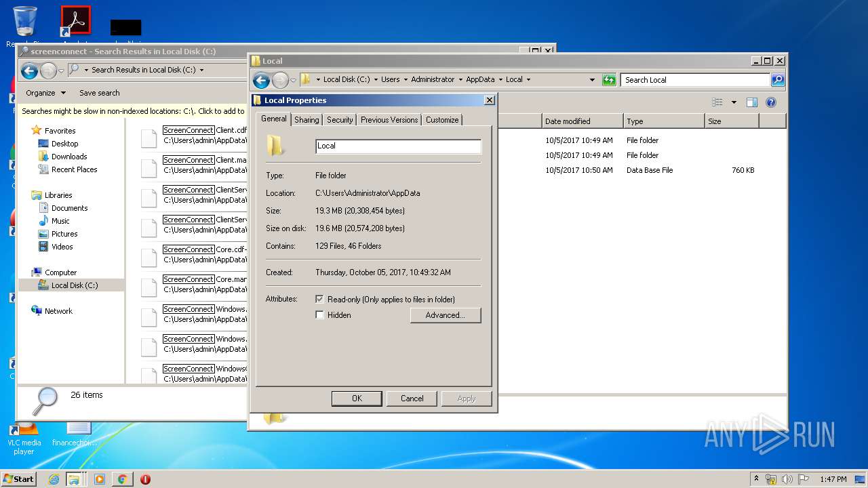Show the preview pane in Local window

(x=751, y=102)
